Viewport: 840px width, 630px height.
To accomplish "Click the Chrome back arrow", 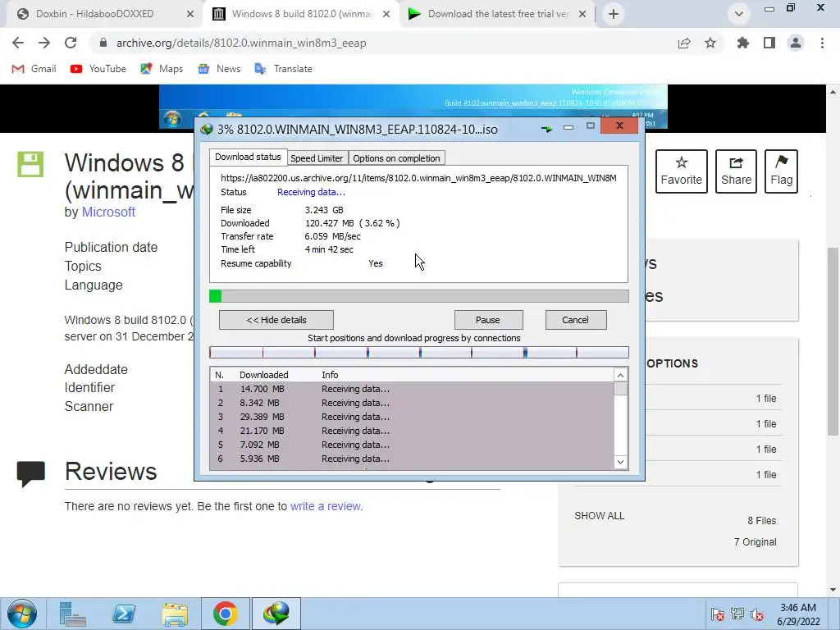I will [18, 43].
